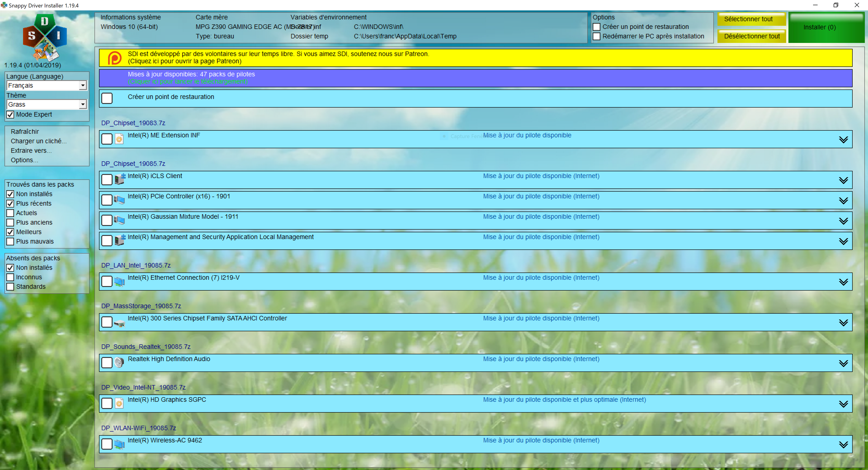Disable the Mode Expert checkbox

[10, 115]
